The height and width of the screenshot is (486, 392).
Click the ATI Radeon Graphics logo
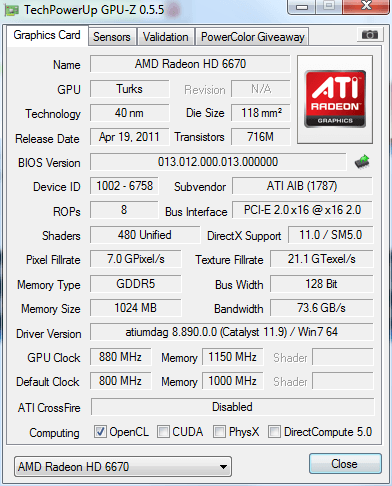(x=335, y=99)
